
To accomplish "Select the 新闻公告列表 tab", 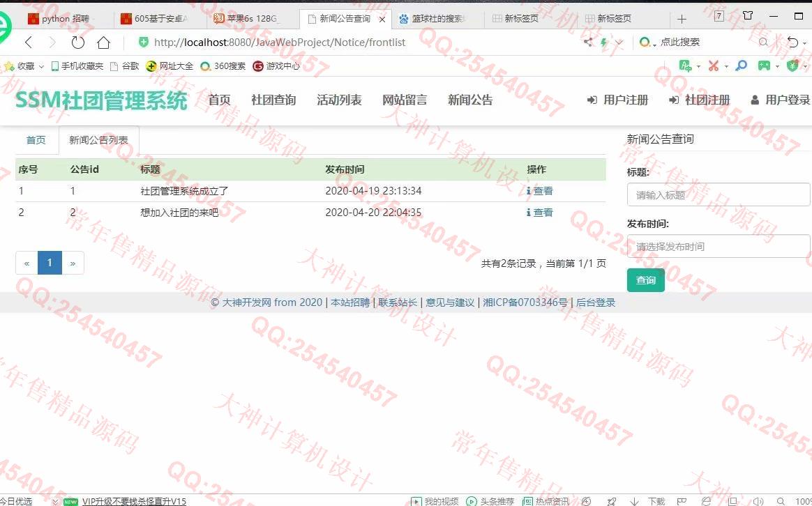I will 98,140.
